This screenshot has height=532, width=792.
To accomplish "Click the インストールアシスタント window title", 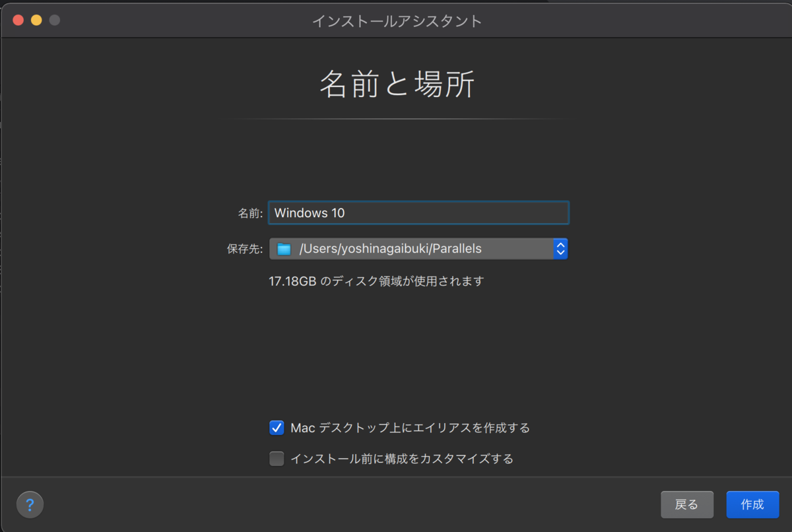I will pyautogui.click(x=397, y=21).
